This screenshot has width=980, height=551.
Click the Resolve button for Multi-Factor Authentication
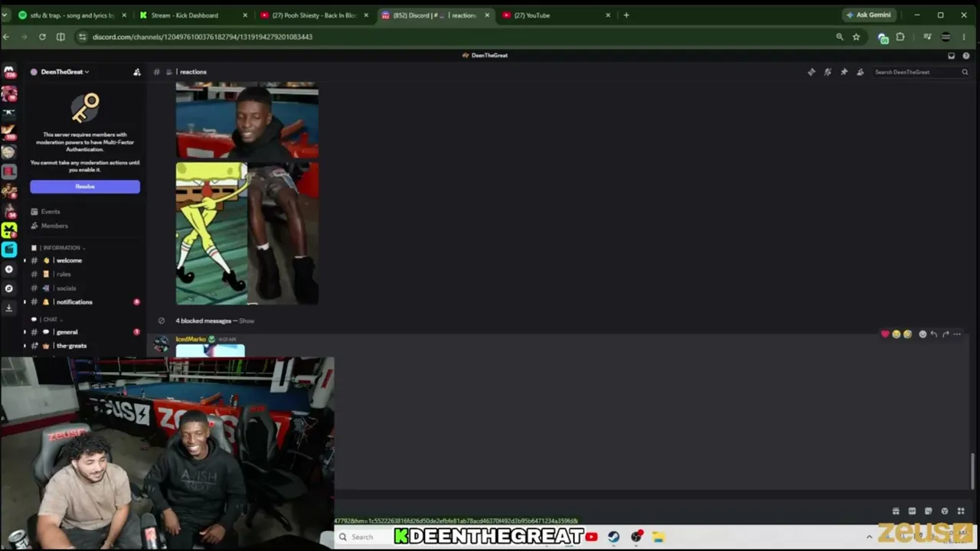[85, 187]
